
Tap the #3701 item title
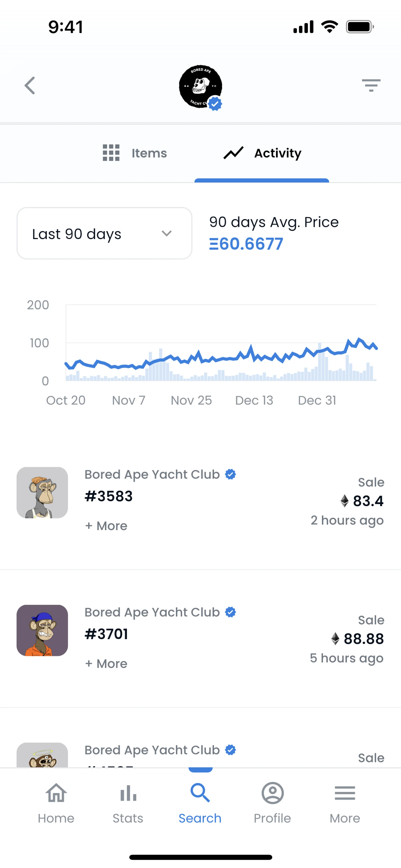[106, 634]
